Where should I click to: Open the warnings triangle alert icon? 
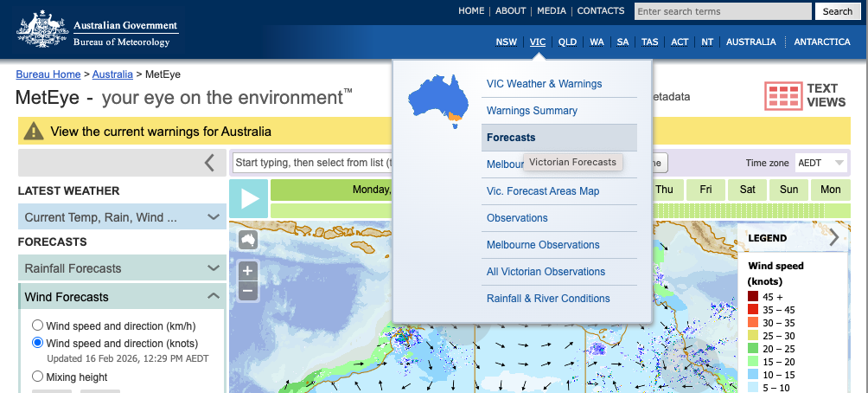(34, 132)
